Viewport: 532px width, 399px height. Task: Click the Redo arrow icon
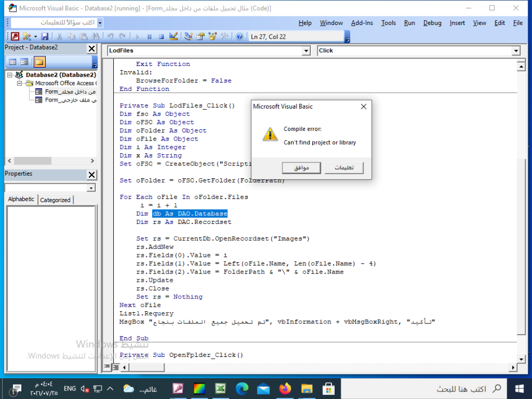click(122, 36)
